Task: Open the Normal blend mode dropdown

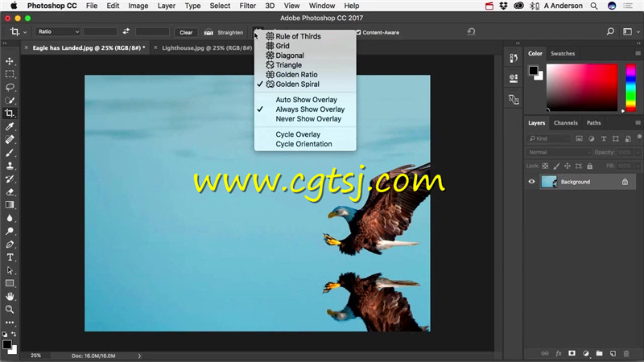Action: (x=559, y=152)
